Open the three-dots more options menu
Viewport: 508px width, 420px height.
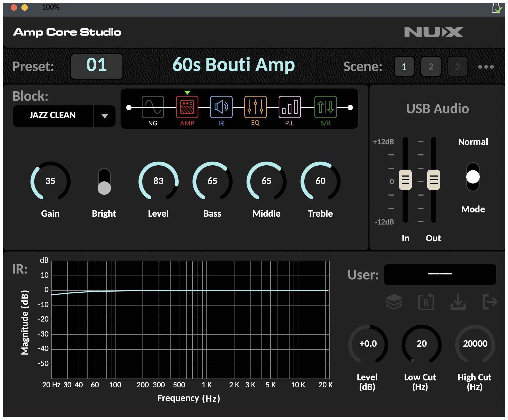(x=486, y=67)
